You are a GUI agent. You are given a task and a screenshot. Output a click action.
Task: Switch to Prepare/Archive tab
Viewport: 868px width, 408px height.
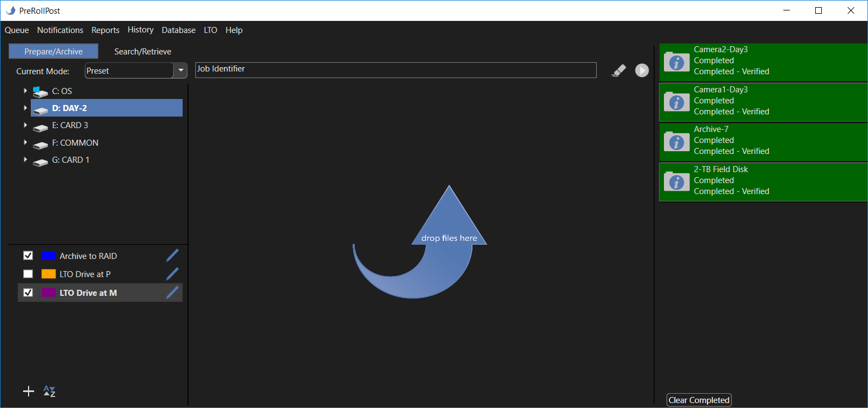coord(53,51)
